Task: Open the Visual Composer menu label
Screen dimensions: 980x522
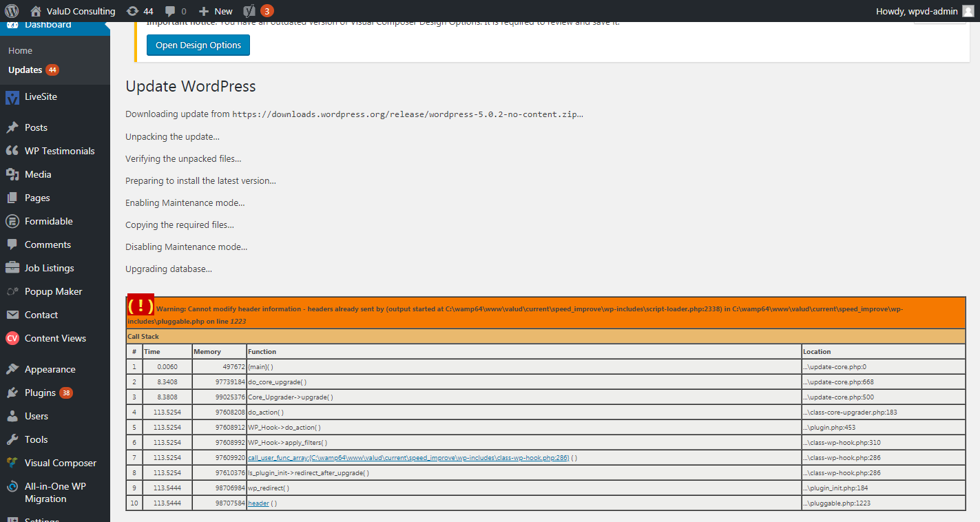Action: [x=61, y=463]
